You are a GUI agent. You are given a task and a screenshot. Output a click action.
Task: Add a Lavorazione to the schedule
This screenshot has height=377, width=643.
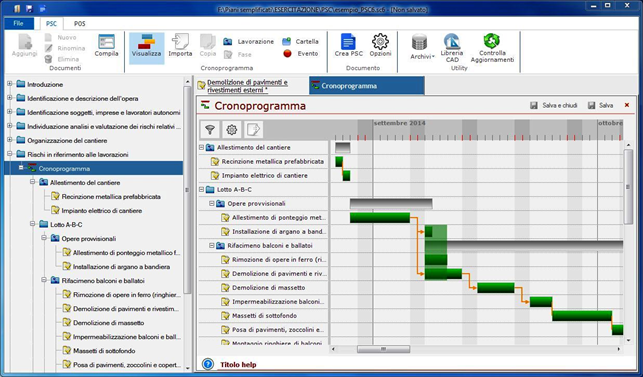[x=249, y=41]
